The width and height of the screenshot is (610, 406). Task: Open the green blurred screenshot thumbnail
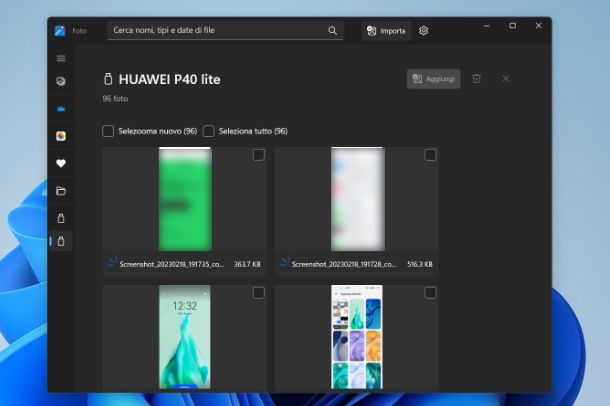(185, 199)
